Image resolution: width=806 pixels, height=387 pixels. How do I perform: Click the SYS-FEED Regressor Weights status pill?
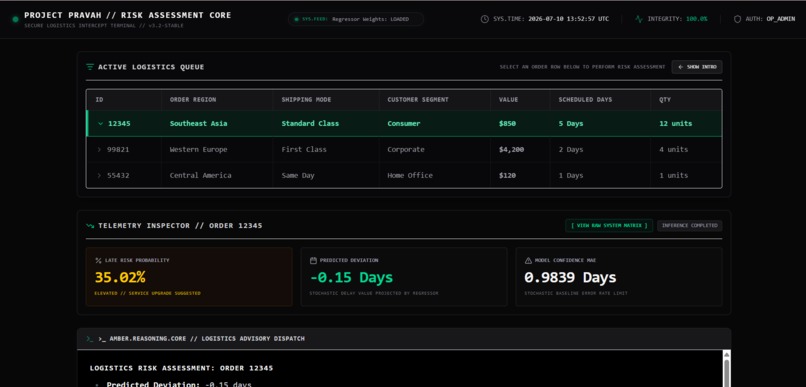[x=356, y=19]
